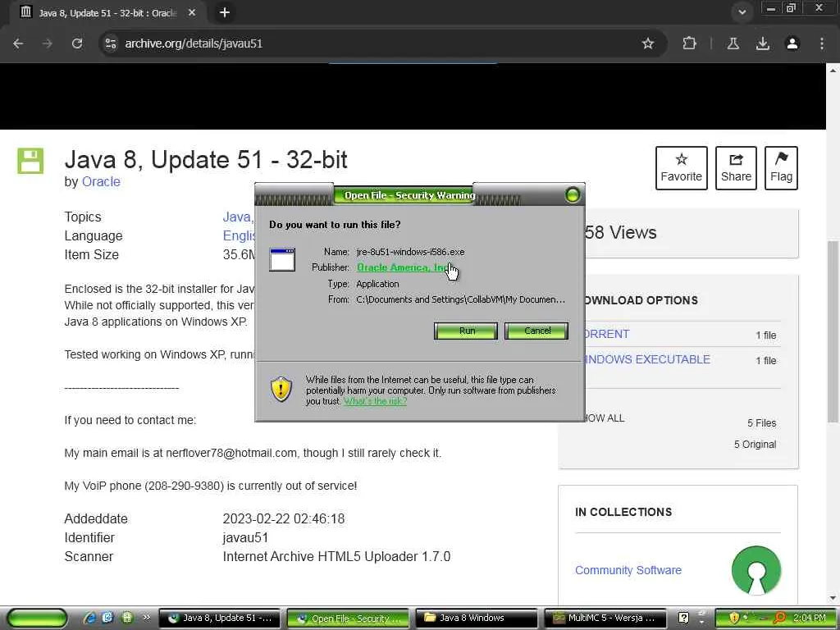Switch to MultiMC 5 taskbar button
Image resolution: width=840 pixels, height=630 pixels.
(x=605, y=618)
